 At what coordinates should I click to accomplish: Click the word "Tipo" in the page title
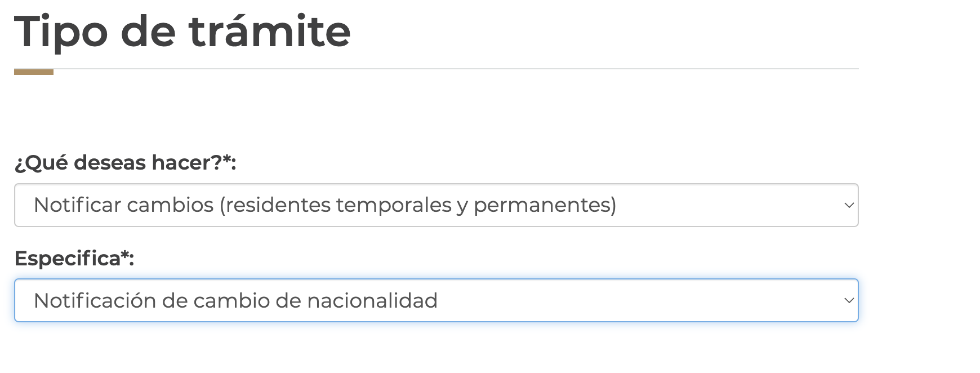pos(61,32)
